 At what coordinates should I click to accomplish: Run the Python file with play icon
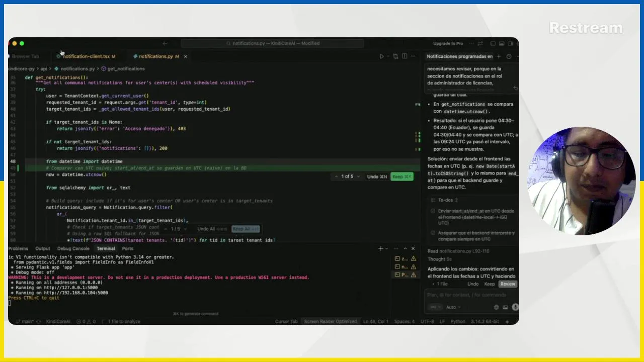[x=381, y=56]
